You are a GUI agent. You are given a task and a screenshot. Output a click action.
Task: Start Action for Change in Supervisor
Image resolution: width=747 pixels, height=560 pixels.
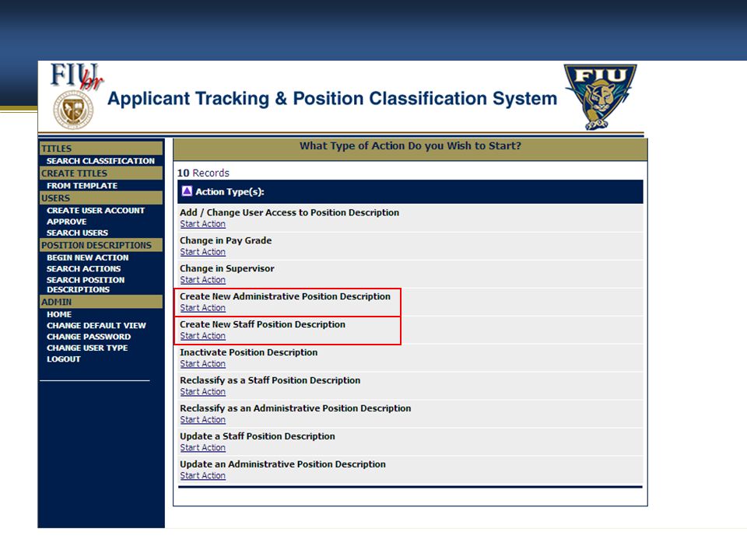pos(202,280)
